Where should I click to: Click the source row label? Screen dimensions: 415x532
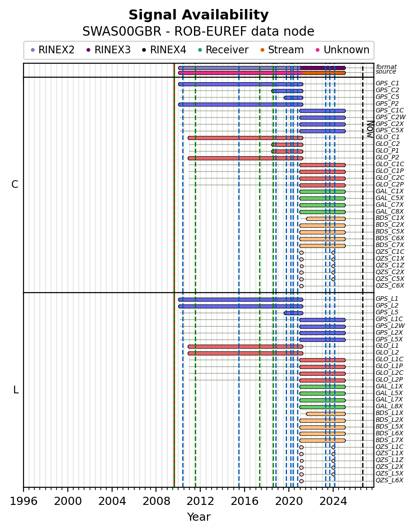(386, 72)
